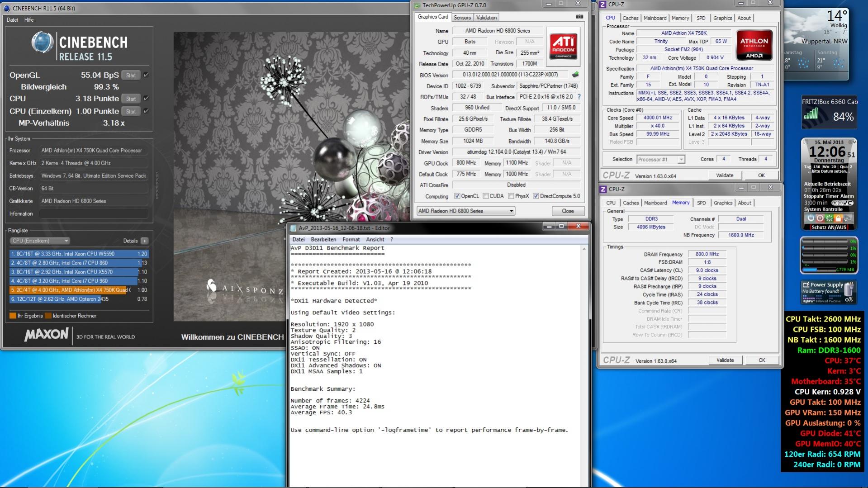Switch to the Sensors tab in GPU-Z
The image size is (868, 488).
pos(462,18)
